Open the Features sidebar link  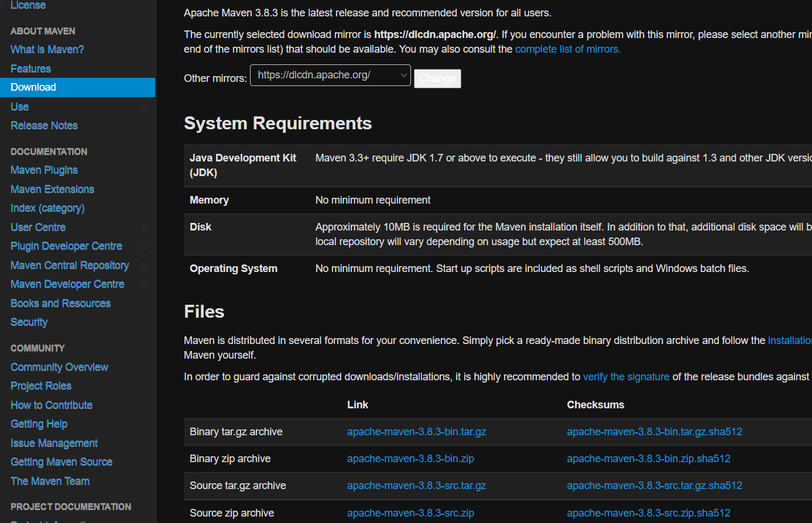point(30,68)
